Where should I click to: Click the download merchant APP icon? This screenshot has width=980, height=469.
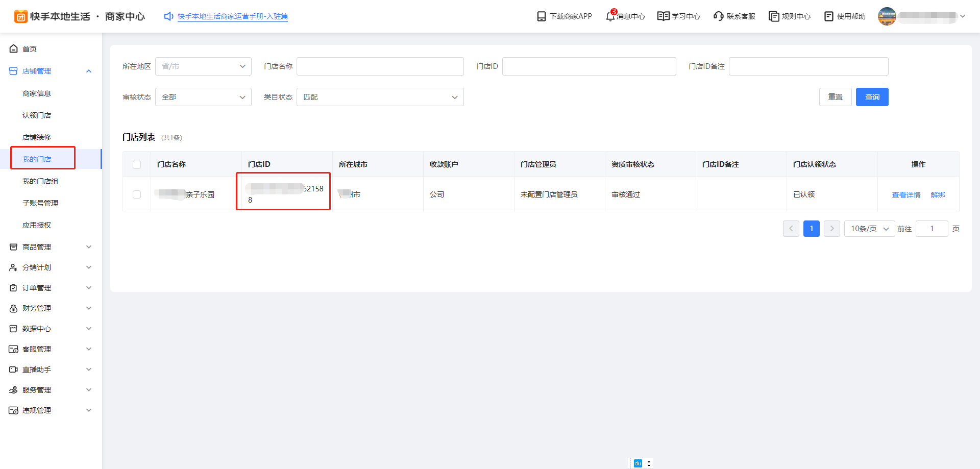coord(542,16)
